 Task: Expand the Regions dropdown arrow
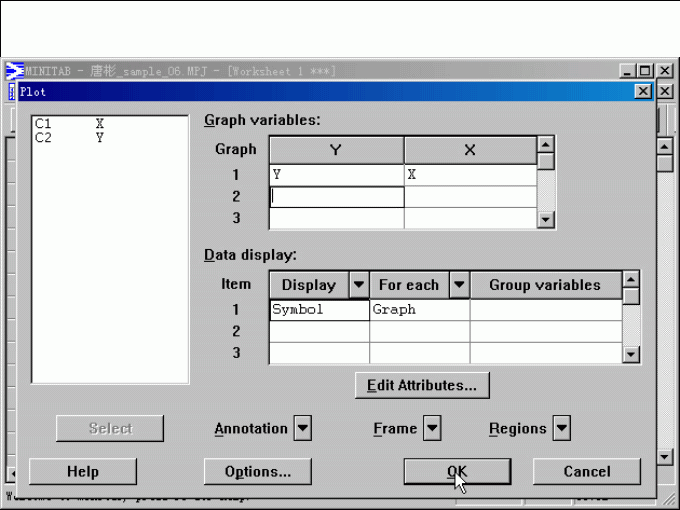point(562,429)
